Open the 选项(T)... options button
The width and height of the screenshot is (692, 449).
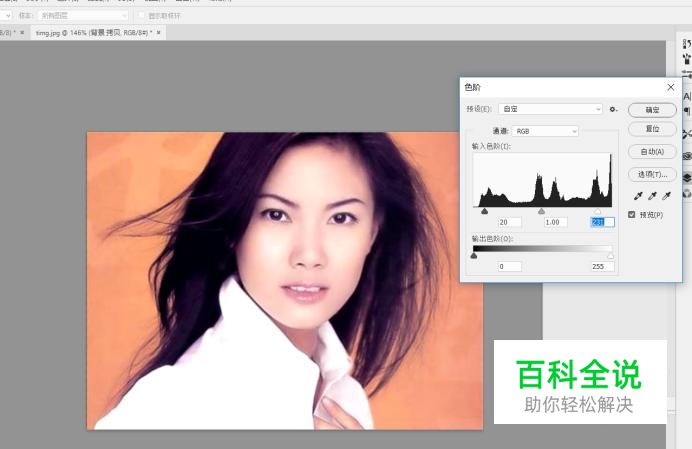click(x=652, y=174)
